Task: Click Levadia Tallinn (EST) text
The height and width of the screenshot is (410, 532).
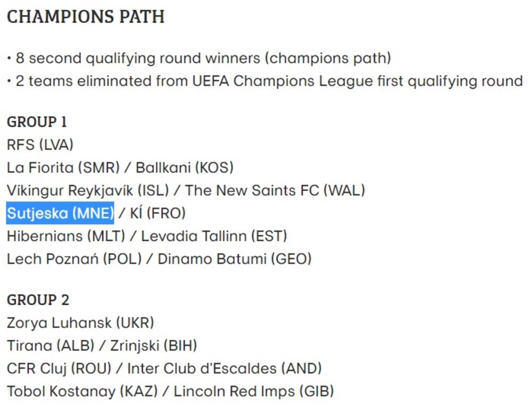Action: pyautogui.click(x=214, y=236)
